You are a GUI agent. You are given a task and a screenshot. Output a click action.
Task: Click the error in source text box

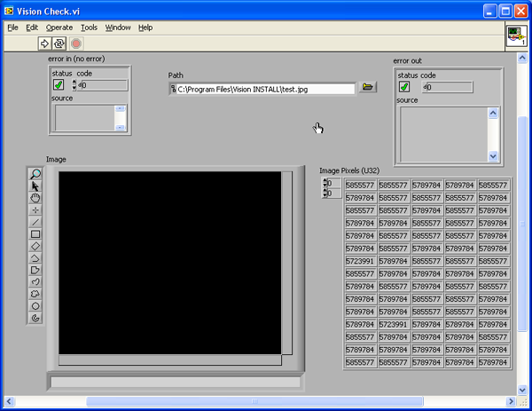[85, 118]
